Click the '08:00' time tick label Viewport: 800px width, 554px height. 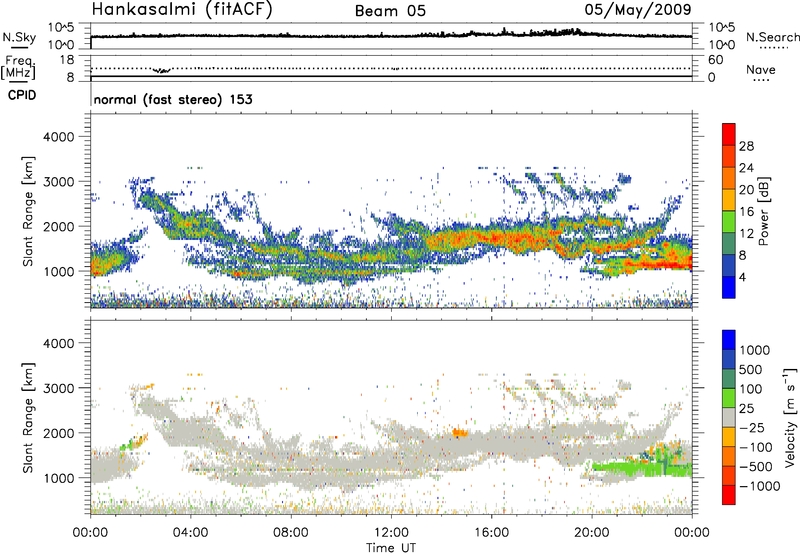[290, 533]
